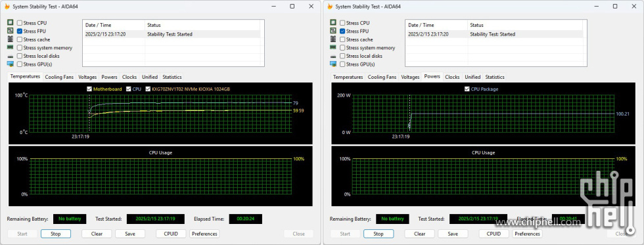Enable Stress system memory in right window
This screenshot has height=245, width=644.
click(342, 47)
